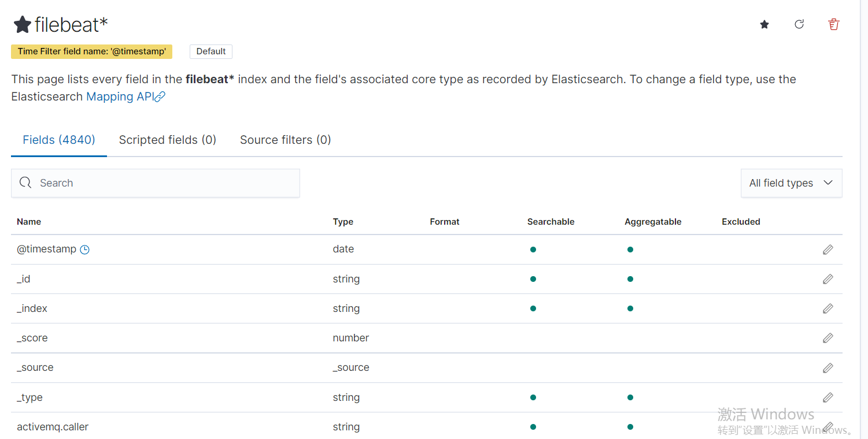The height and width of the screenshot is (439, 868).
Task: Click the number type of _score
Action: click(x=351, y=338)
